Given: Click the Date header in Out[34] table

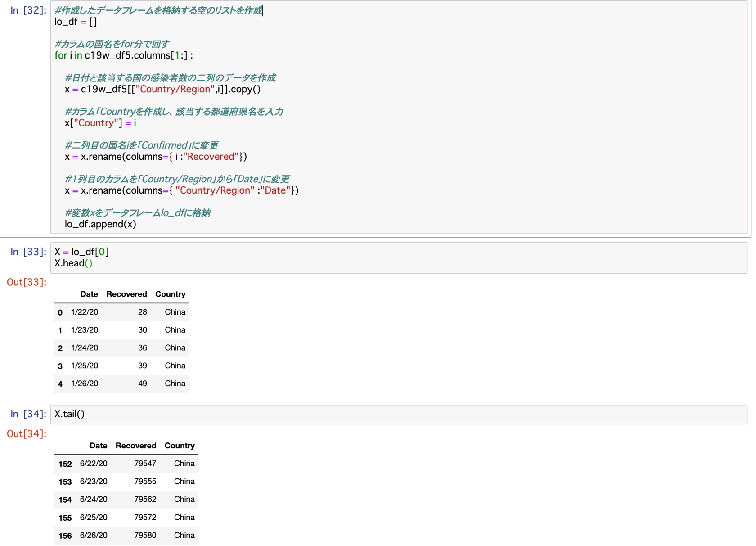Looking at the screenshot, I should click(x=98, y=446).
